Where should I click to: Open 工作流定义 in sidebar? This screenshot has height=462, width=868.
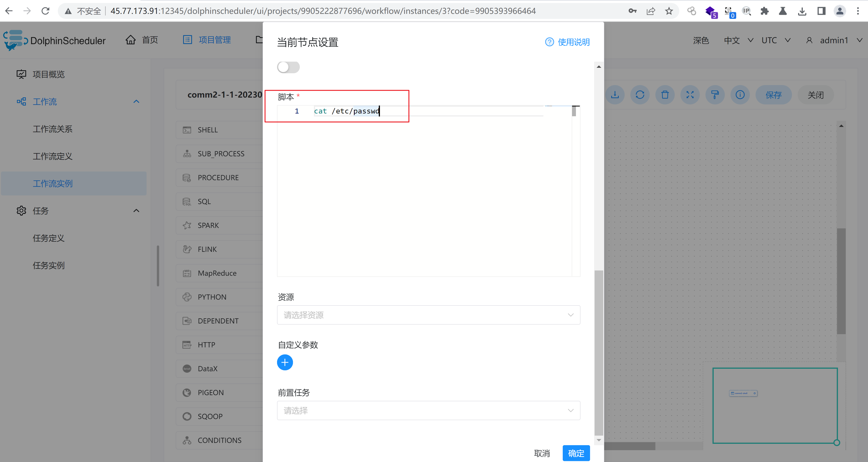tap(53, 156)
